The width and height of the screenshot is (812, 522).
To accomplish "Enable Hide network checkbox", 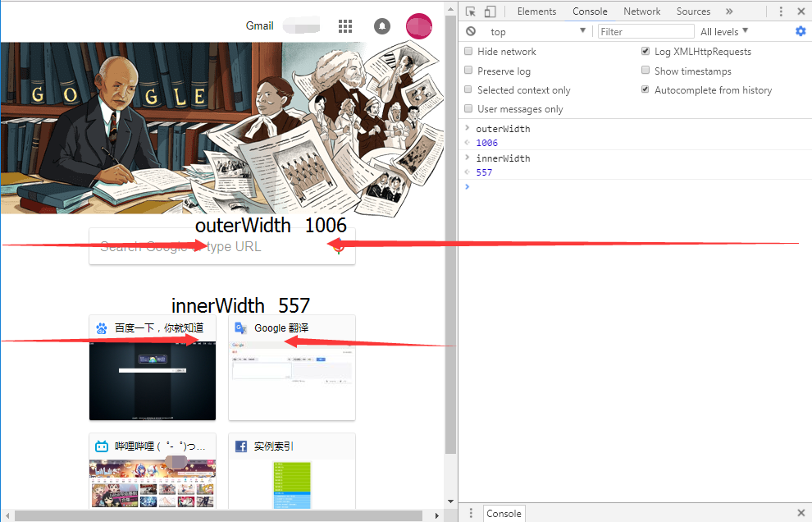I will point(468,51).
